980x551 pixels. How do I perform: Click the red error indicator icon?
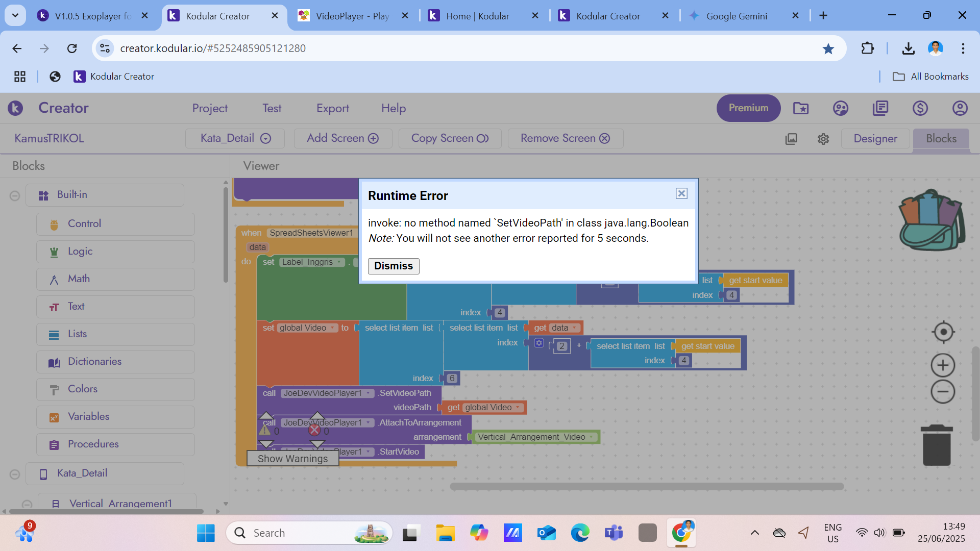pyautogui.click(x=314, y=430)
